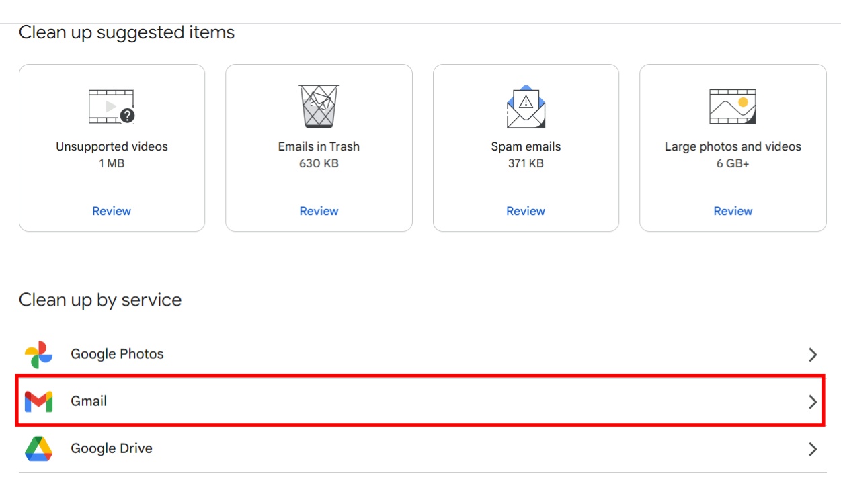Click the Large photos and videos icon

coord(733,105)
